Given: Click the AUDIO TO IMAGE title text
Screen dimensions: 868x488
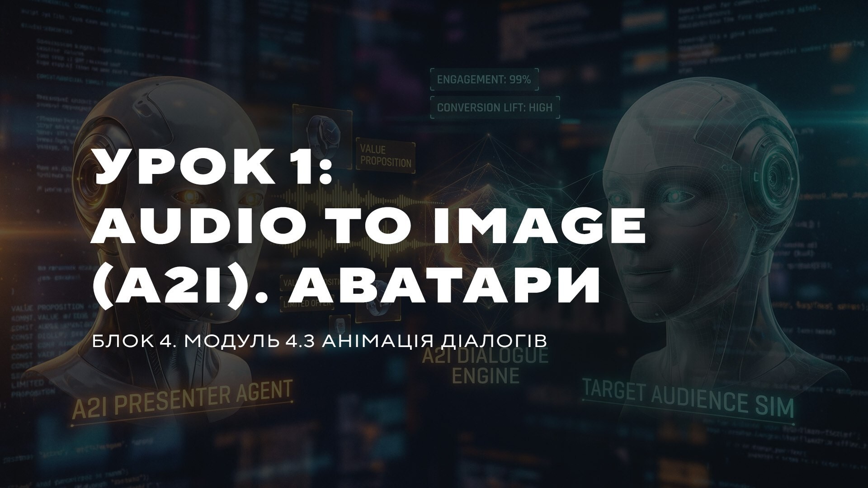Looking at the screenshot, I should tap(368, 226).
